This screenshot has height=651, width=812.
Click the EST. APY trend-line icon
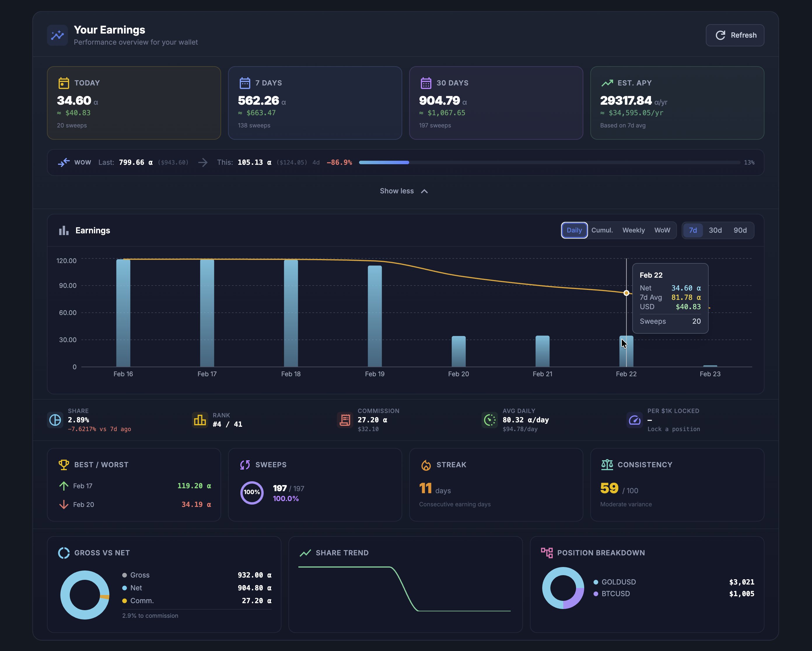pyautogui.click(x=608, y=83)
